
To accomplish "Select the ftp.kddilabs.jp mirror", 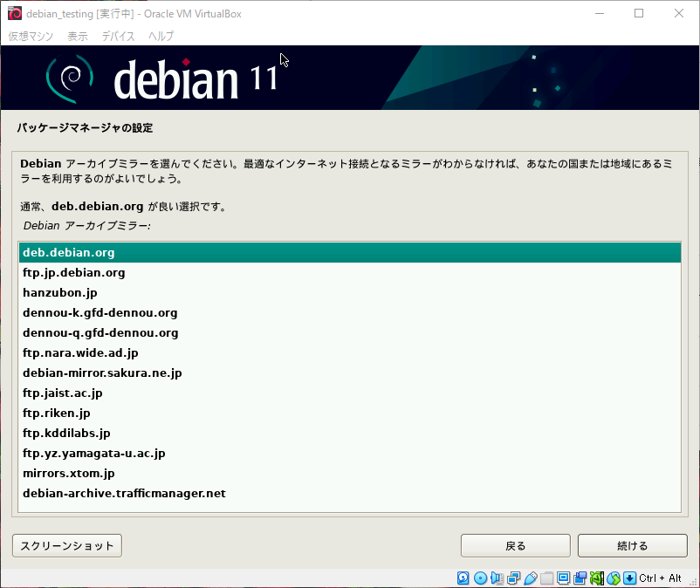I will (x=350, y=434).
